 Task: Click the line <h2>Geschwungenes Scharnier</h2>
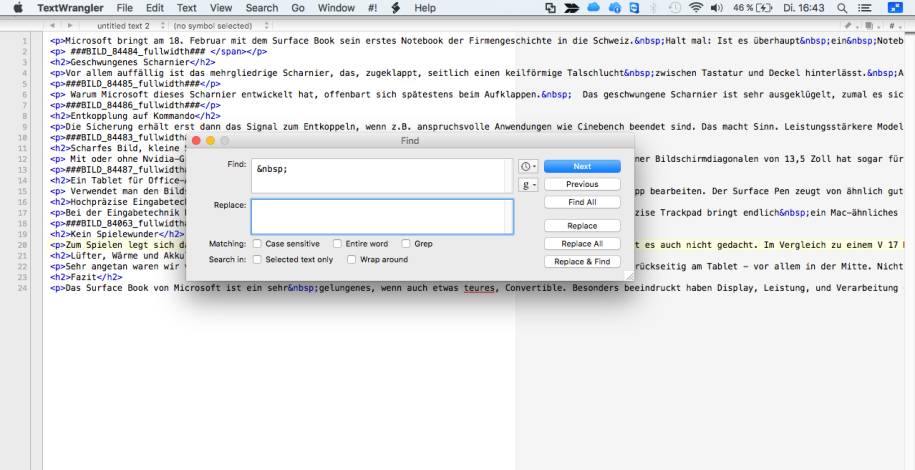coord(132,62)
